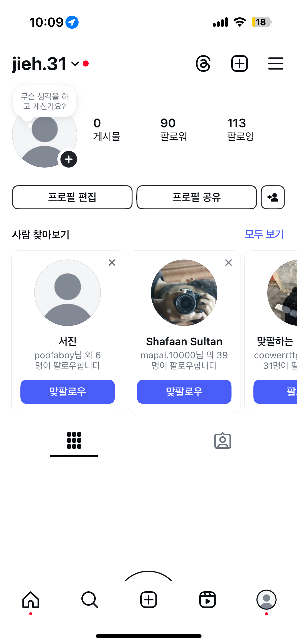This screenshot has height=644, width=297.
Task: Tap the create new post plus icon in header
Action: [239, 63]
